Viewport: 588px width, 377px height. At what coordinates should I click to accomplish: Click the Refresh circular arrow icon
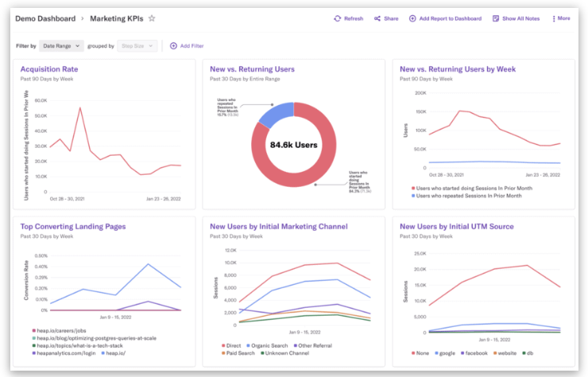[x=338, y=18]
